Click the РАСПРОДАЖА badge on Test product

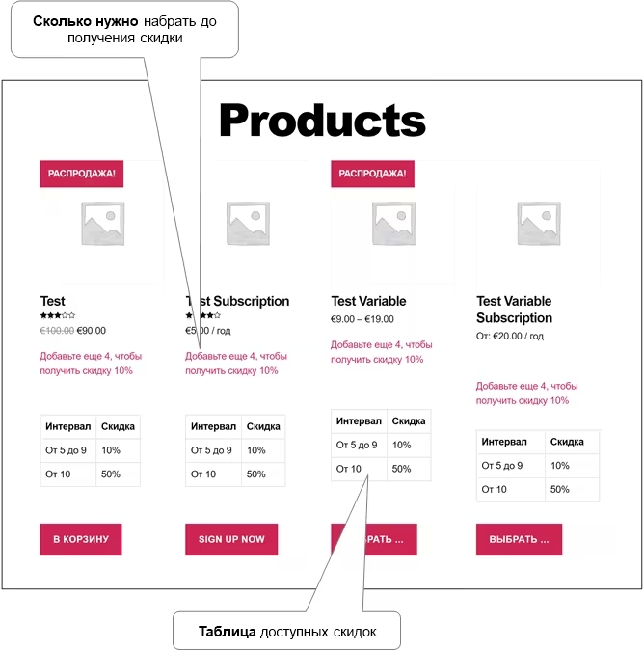[x=82, y=174]
